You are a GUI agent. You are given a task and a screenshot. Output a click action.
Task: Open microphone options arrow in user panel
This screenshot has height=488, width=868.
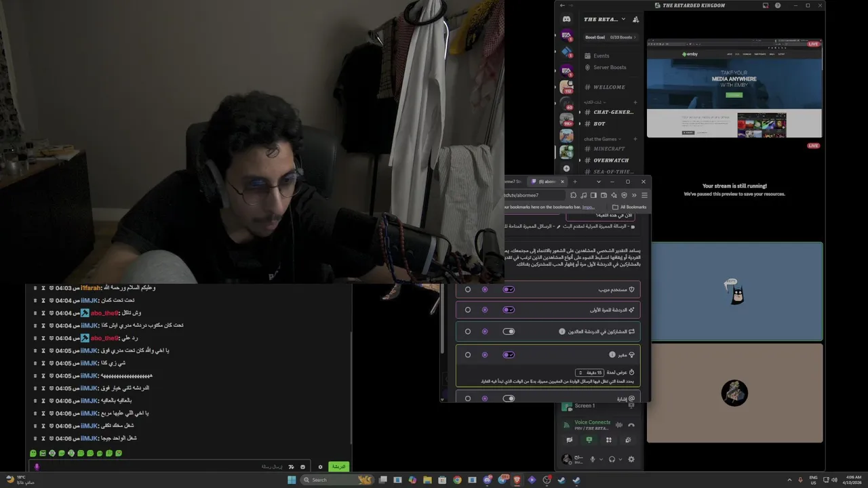pyautogui.click(x=600, y=460)
